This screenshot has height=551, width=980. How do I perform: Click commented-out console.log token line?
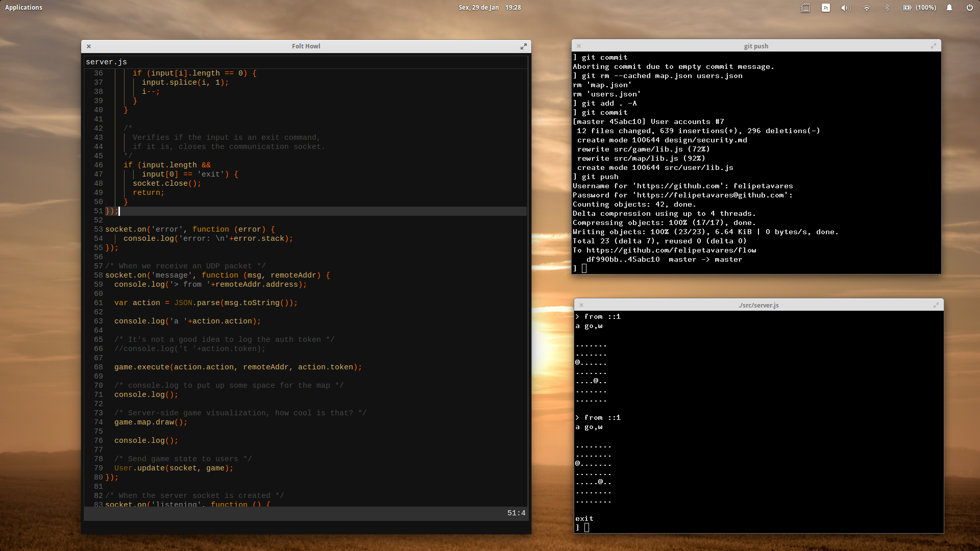pos(190,349)
